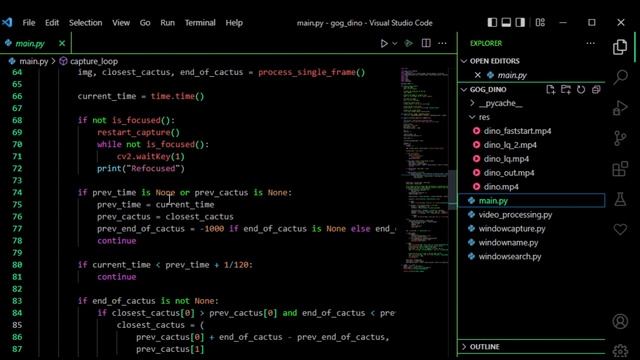Open dino.mp4 file

tap(501, 187)
